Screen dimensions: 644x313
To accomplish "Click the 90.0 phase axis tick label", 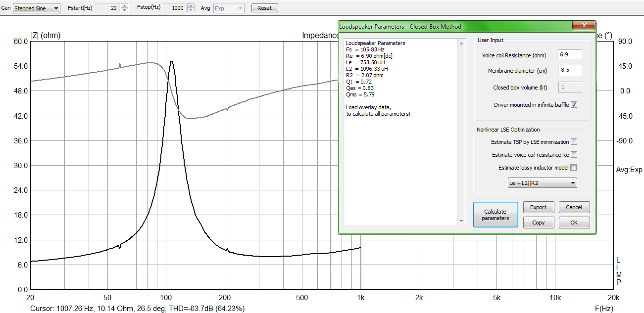I will (x=624, y=42).
